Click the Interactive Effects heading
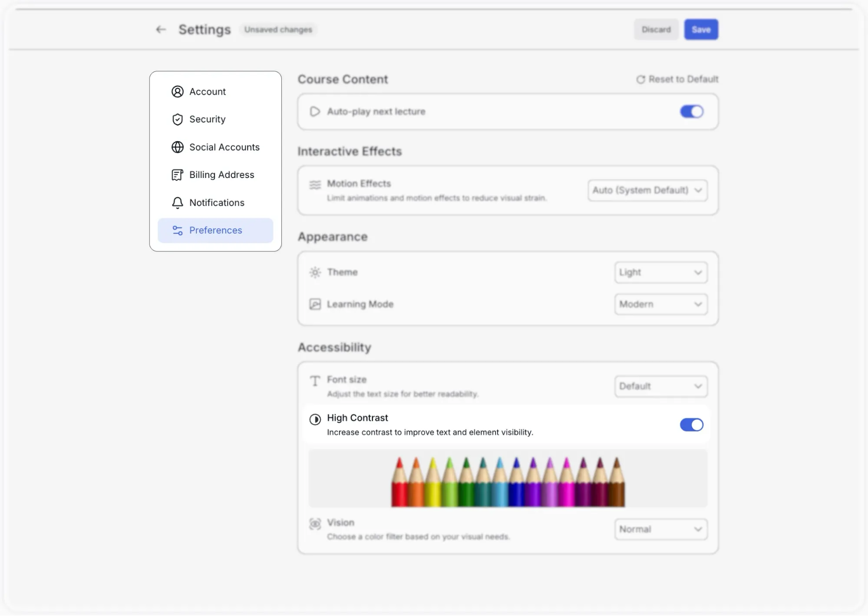 click(x=350, y=152)
